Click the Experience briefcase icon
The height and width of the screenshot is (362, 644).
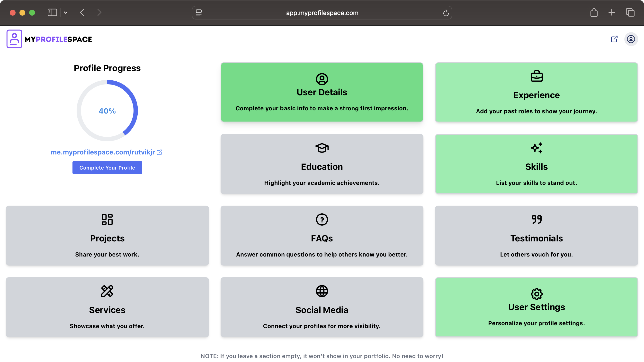click(537, 76)
